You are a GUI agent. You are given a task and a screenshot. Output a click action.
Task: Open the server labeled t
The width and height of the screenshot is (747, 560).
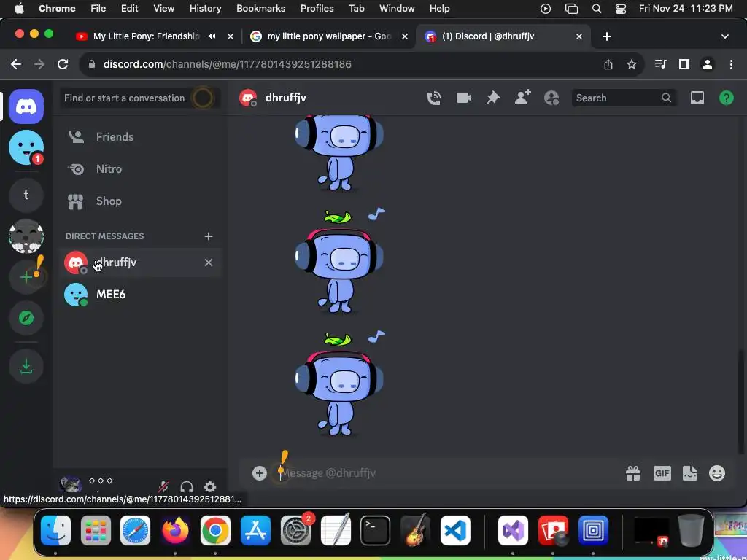pos(26,195)
